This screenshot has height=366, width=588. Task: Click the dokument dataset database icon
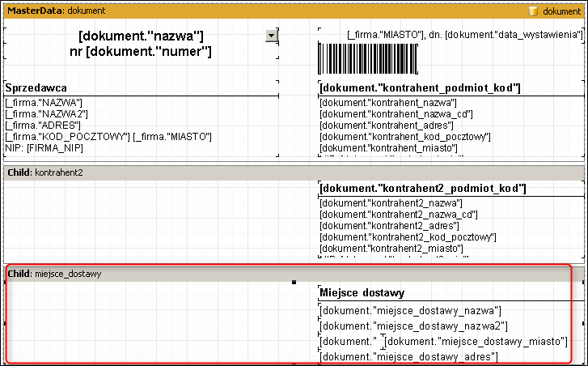tap(533, 11)
